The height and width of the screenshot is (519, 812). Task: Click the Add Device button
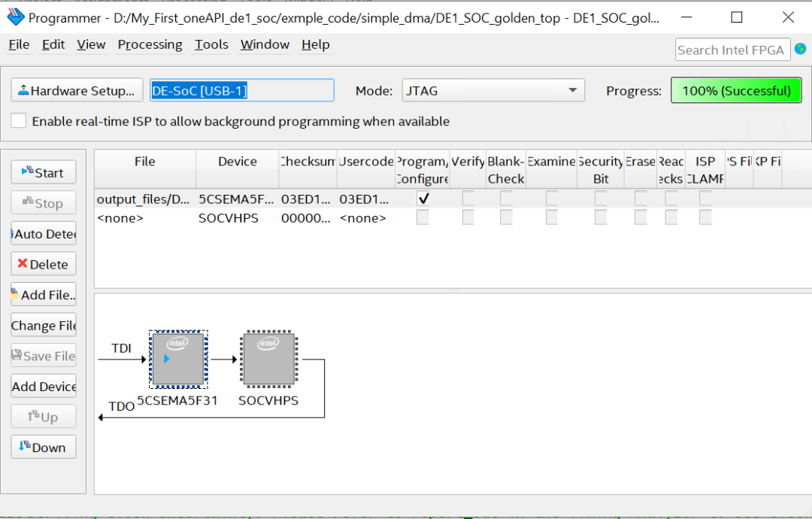pyautogui.click(x=44, y=387)
